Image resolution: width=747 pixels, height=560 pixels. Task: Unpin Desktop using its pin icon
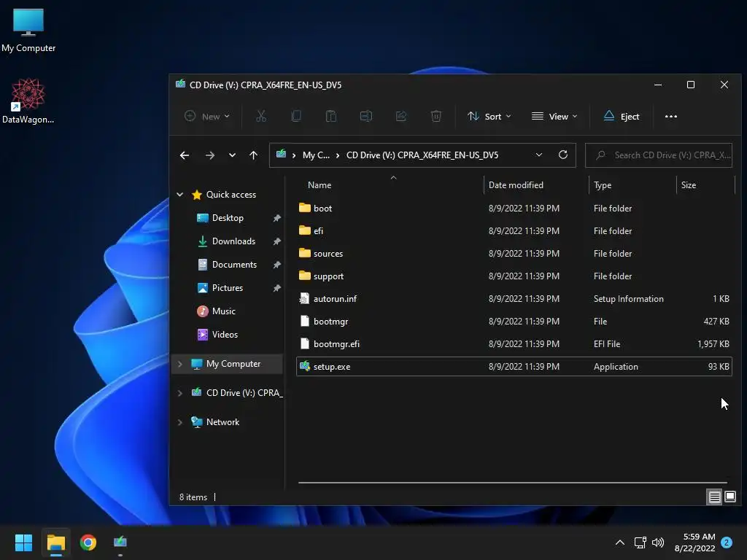tap(276, 218)
